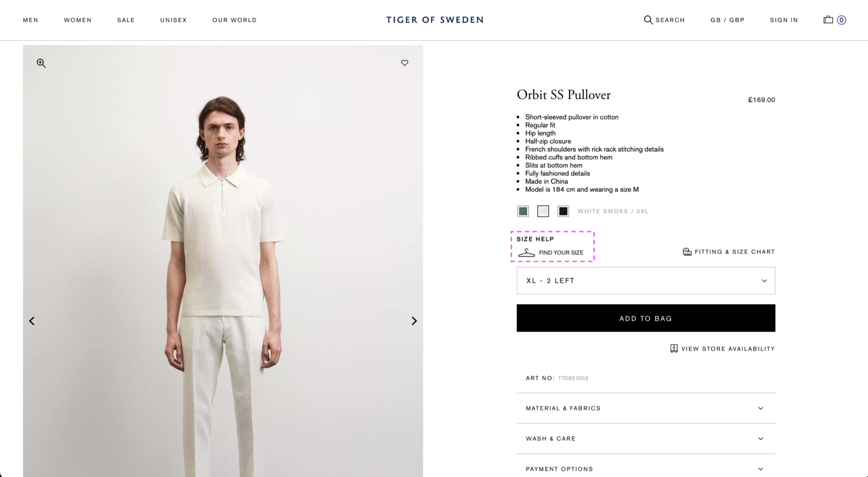Select the white smoke color swatch
The height and width of the screenshot is (477, 868).
click(543, 211)
